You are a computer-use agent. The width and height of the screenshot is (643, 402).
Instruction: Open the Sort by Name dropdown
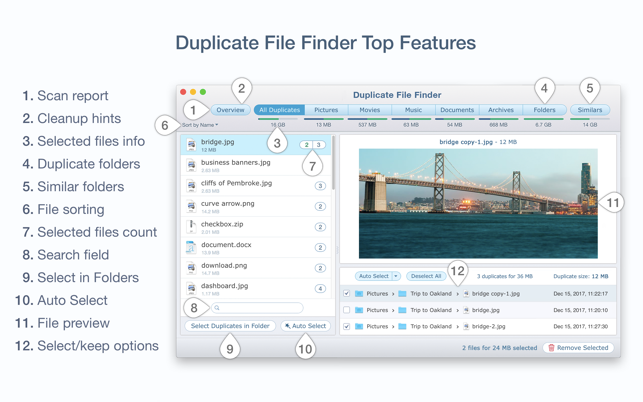point(200,125)
